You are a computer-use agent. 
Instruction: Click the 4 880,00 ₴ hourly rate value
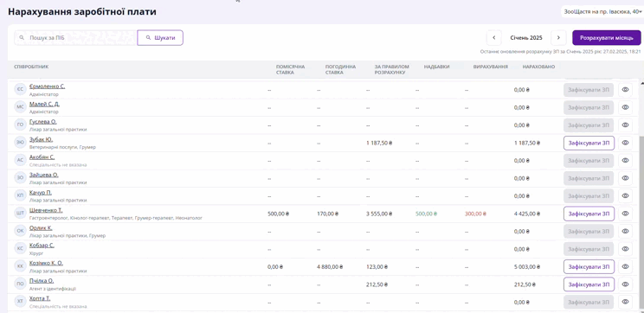click(x=330, y=266)
